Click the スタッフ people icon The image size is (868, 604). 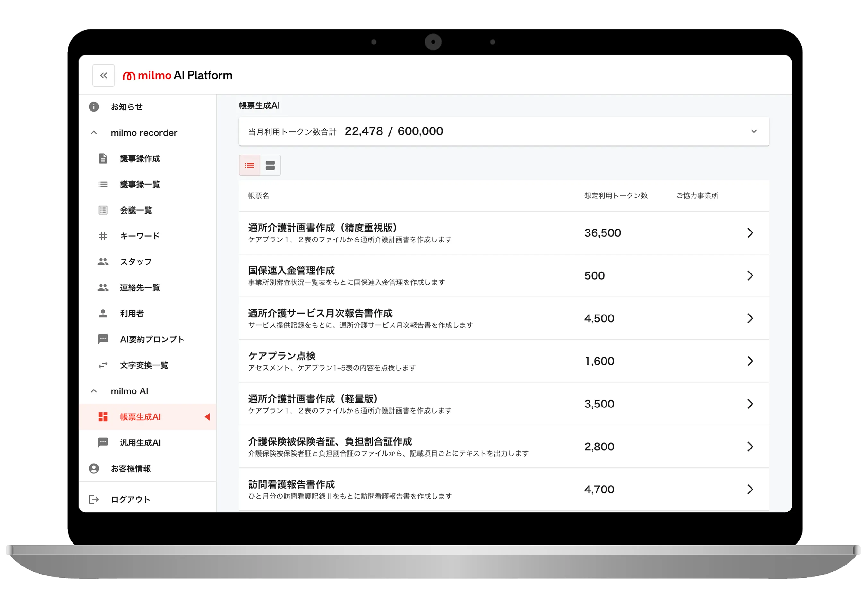[x=103, y=262]
